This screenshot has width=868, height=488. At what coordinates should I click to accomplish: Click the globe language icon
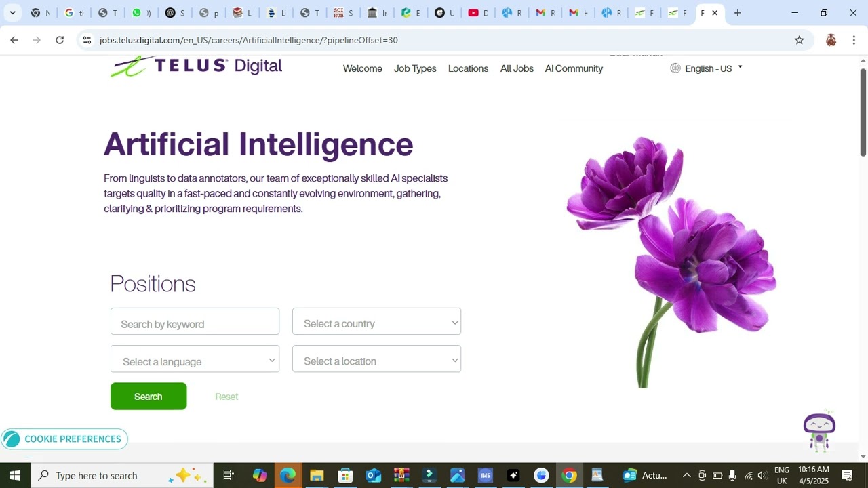click(675, 68)
